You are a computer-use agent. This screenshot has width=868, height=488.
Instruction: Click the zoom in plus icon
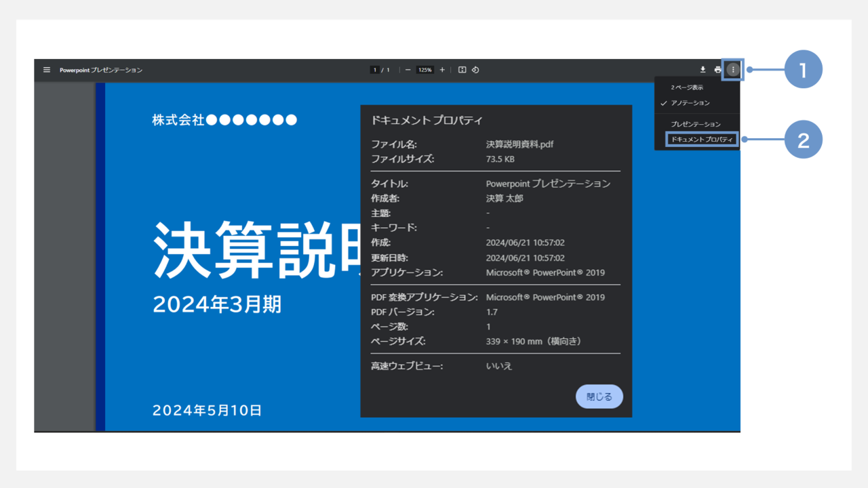[442, 70]
